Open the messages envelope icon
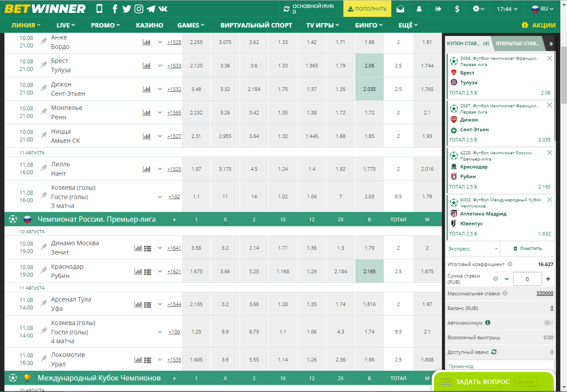 [401, 9]
